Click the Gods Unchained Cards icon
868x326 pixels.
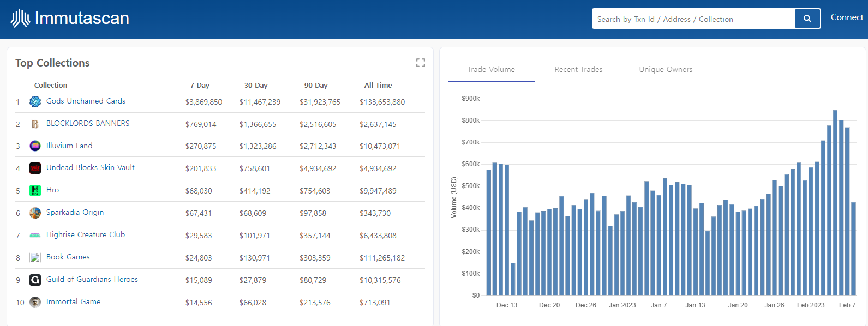[x=35, y=101]
